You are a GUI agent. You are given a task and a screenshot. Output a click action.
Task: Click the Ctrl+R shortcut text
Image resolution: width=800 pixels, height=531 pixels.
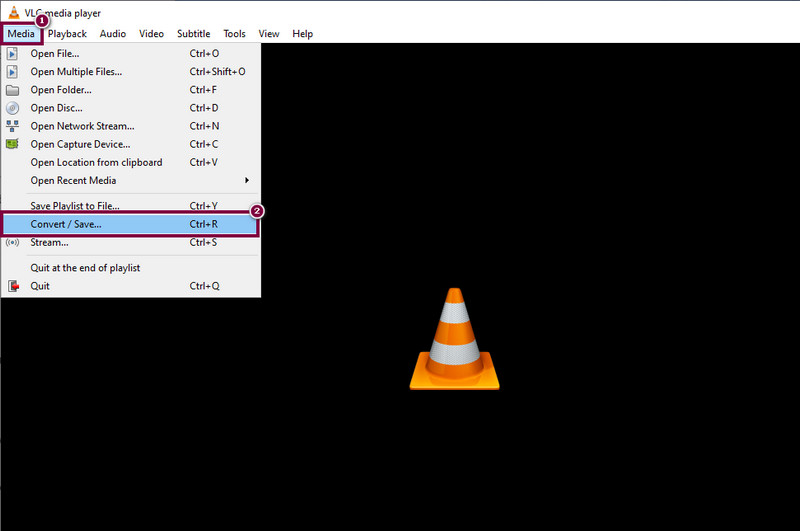pyautogui.click(x=204, y=224)
